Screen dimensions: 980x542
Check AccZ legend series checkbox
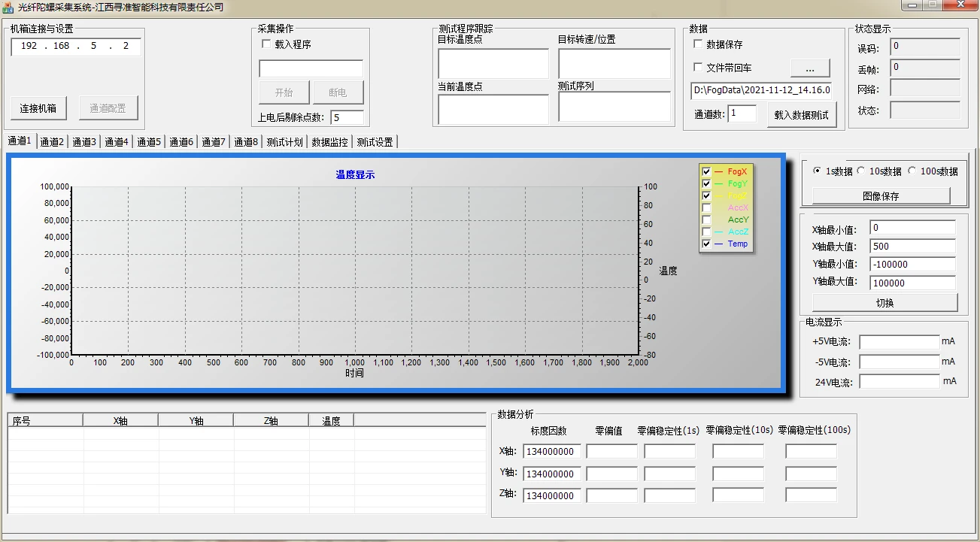tap(706, 232)
